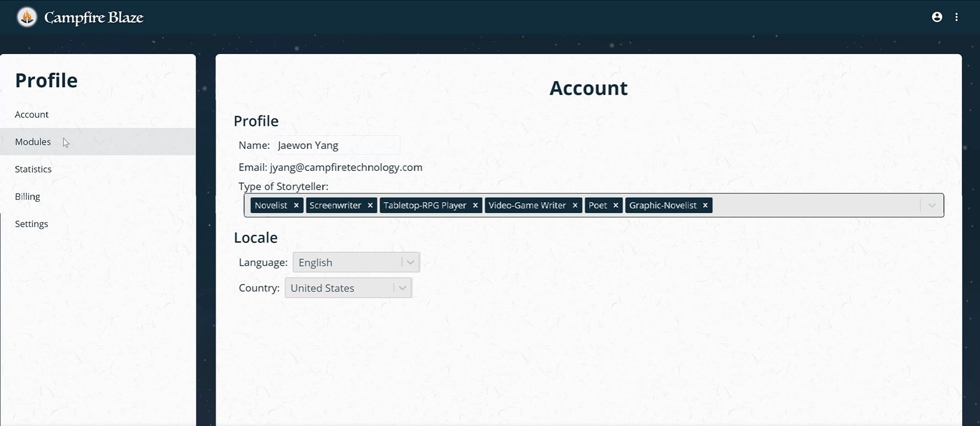Expand the Type of Storyteller dropdown arrow
980x426 pixels.
[931, 206]
